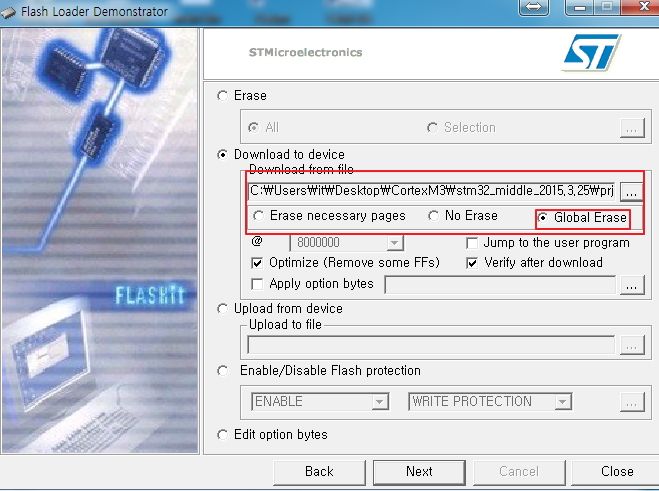Click the ST logo in header
Image resolution: width=659 pixels, height=491 pixels.
591,53
